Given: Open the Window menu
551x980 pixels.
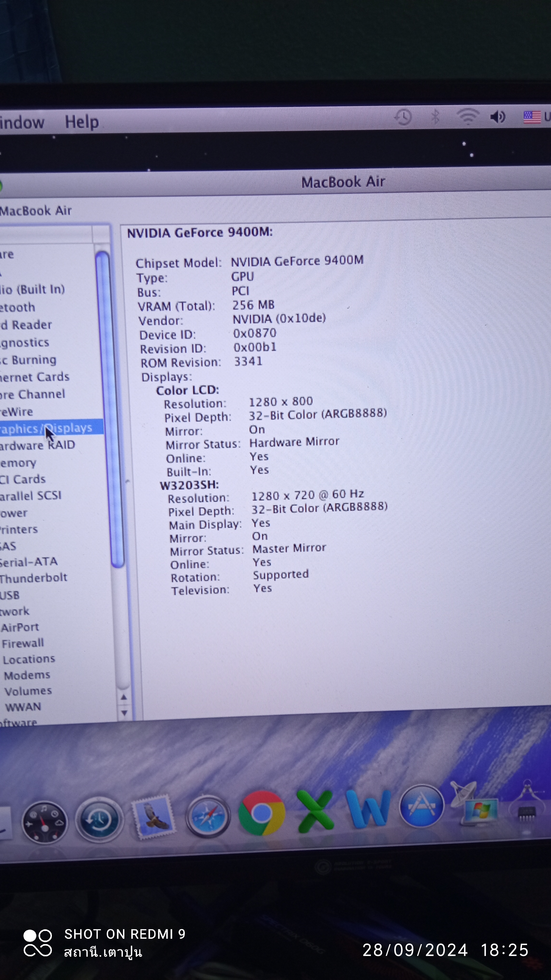Looking at the screenshot, I should (x=22, y=122).
